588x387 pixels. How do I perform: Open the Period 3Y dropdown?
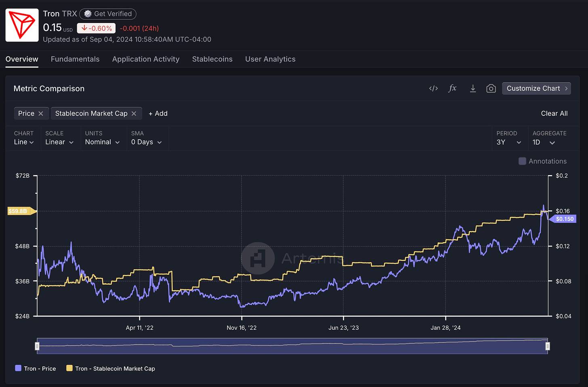[509, 142]
